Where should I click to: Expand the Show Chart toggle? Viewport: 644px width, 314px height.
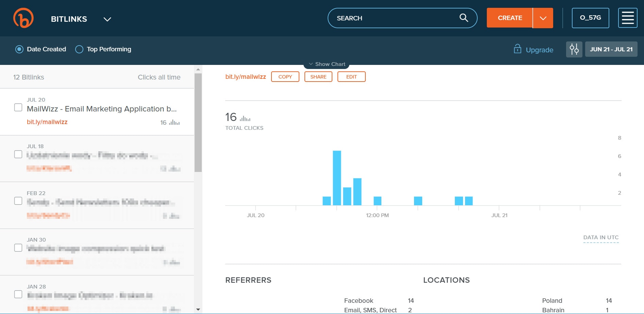327,64
